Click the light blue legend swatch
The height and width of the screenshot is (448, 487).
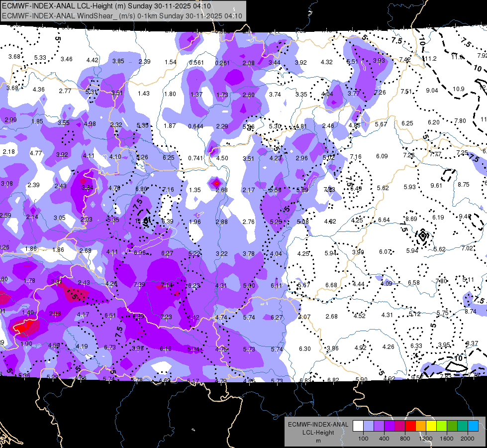369,426
